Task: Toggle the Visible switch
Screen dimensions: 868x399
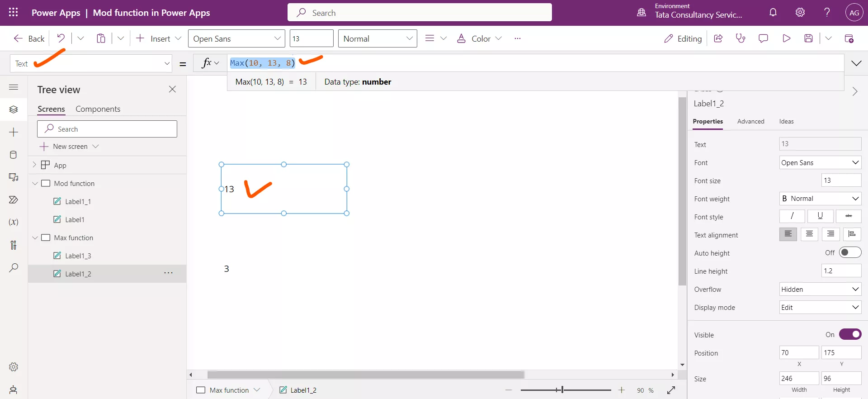Action: coord(850,334)
